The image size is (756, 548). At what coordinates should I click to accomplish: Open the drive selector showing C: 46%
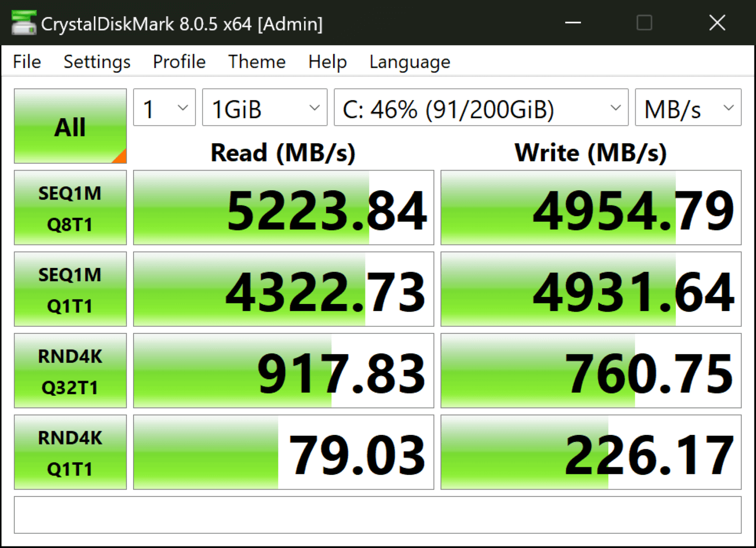point(480,108)
